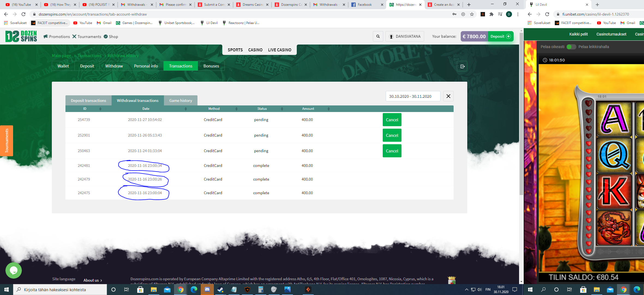Open Microsoft Edge from the taskbar
The height and width of the screenshot is (295, 644).
(194, 290)
